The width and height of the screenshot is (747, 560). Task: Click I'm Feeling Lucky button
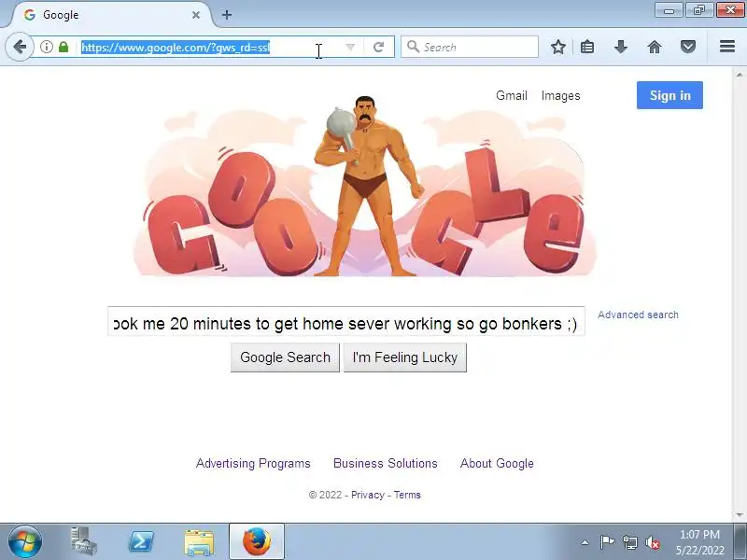coord(405,357)
